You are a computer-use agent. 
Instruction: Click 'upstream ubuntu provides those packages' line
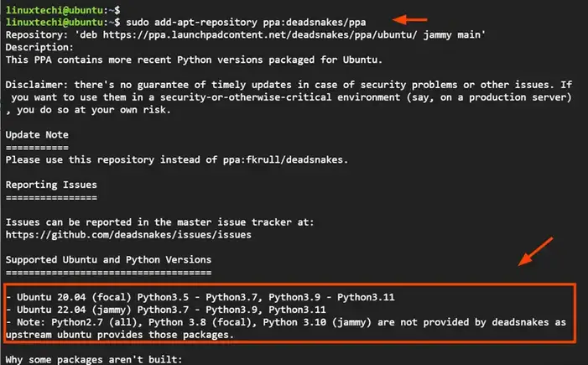(117, 334)
